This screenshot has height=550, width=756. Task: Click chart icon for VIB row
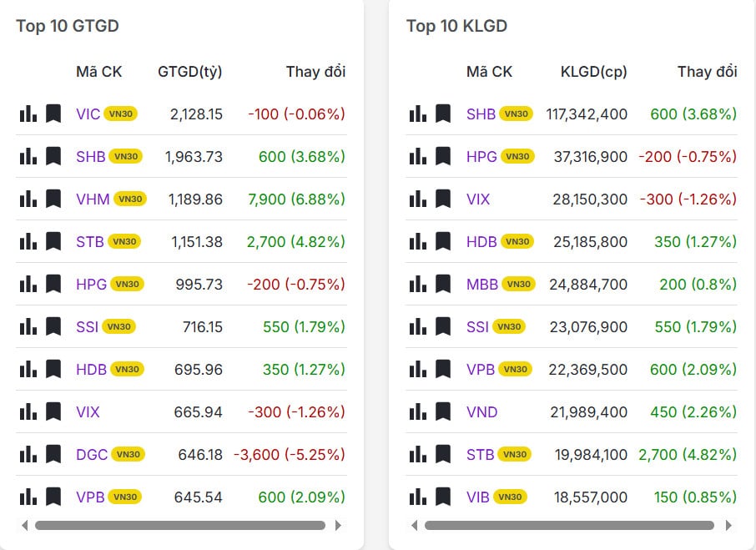tap(418, 497)
